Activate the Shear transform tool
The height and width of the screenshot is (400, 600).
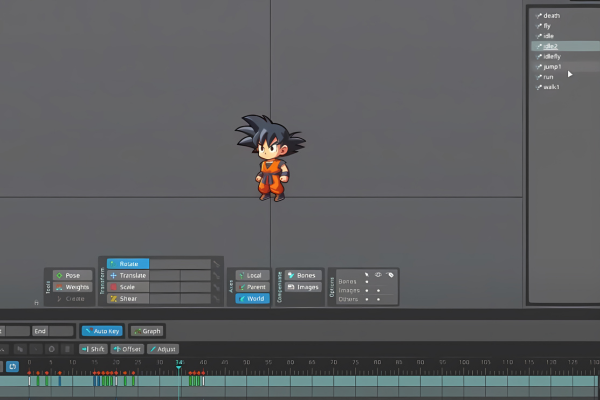128,299
